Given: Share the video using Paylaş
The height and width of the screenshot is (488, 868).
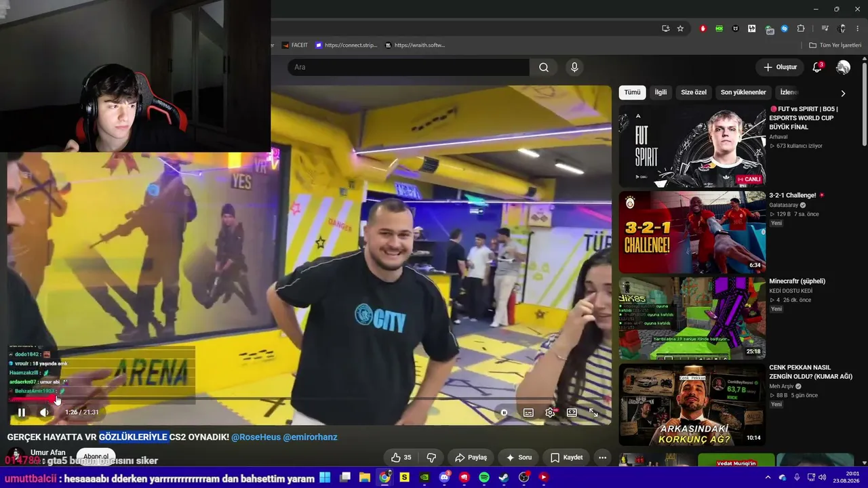Looking at the screenshot, I should click(x=471, y=457).
